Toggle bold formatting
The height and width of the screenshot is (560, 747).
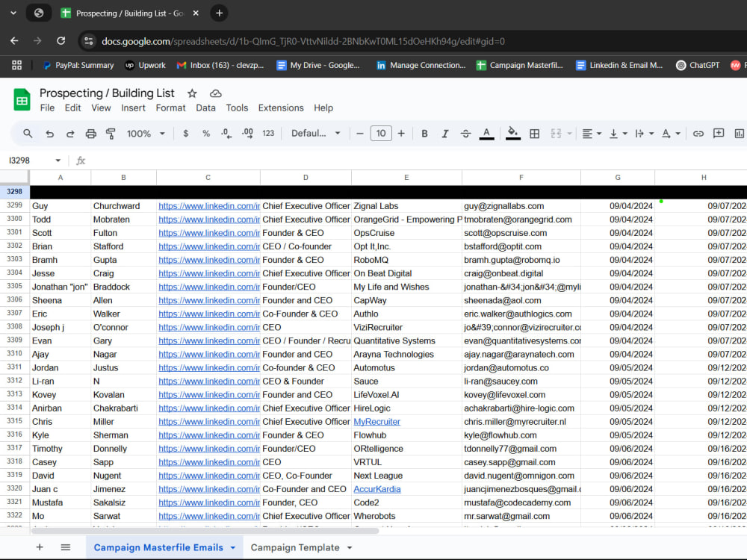(424, 134)
